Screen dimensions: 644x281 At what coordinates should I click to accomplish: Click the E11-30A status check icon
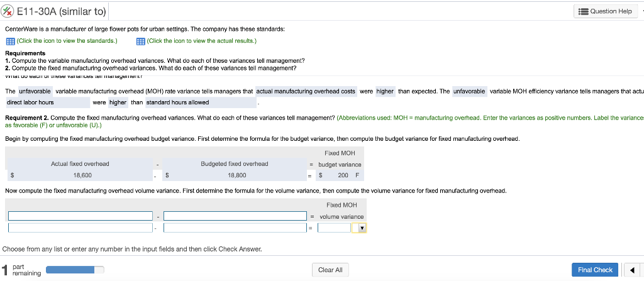click(x=8, y=11)
